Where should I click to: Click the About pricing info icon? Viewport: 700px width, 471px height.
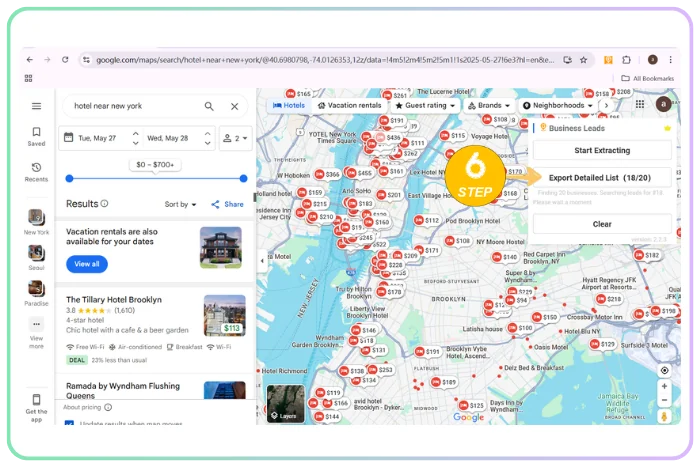(x=108, y=407)
